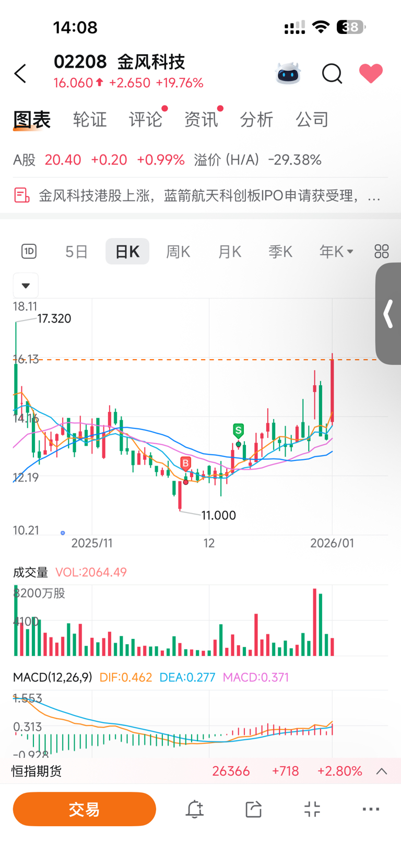
Task: Tap the share icon
Action: tap(253, 809)
